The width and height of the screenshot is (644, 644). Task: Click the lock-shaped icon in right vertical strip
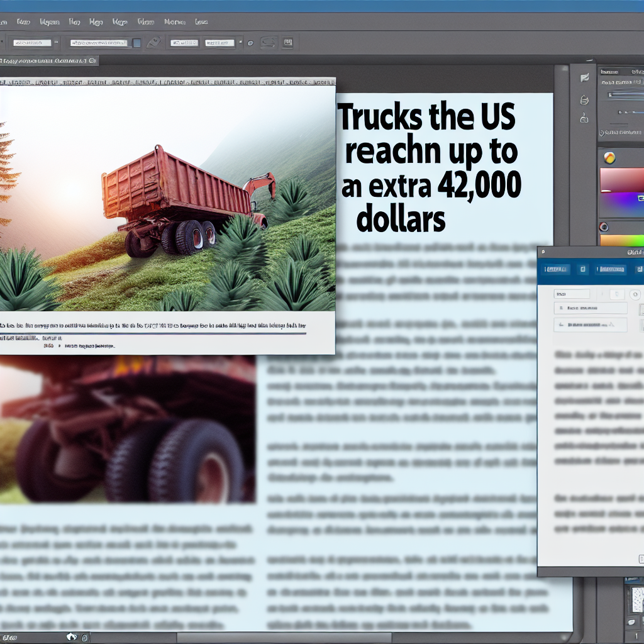click(x=584, y=119)
